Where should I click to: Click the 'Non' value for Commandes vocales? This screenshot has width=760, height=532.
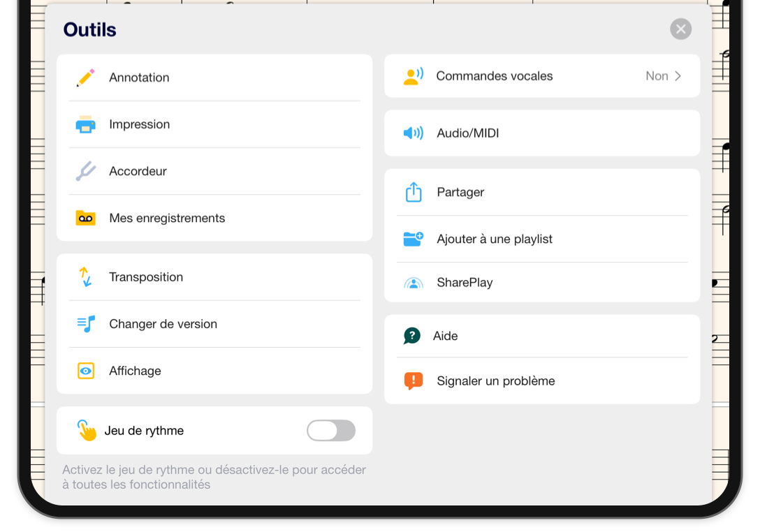(657, 76)
